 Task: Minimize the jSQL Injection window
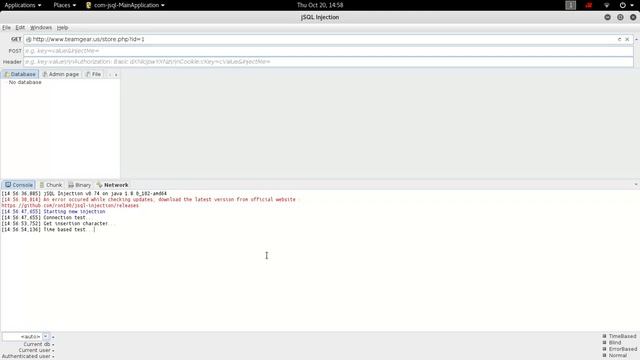click(x=607, y=17)
